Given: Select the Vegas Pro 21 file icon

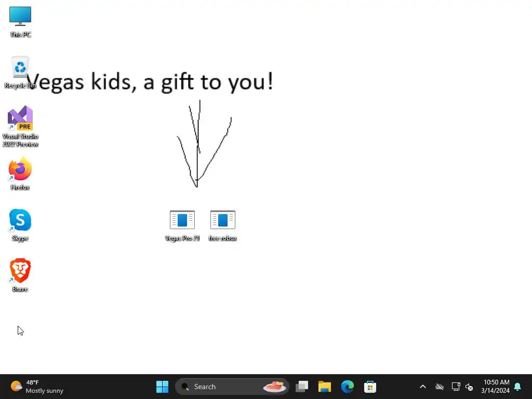Looking at the screenshot, I should (x=182, y=225).
